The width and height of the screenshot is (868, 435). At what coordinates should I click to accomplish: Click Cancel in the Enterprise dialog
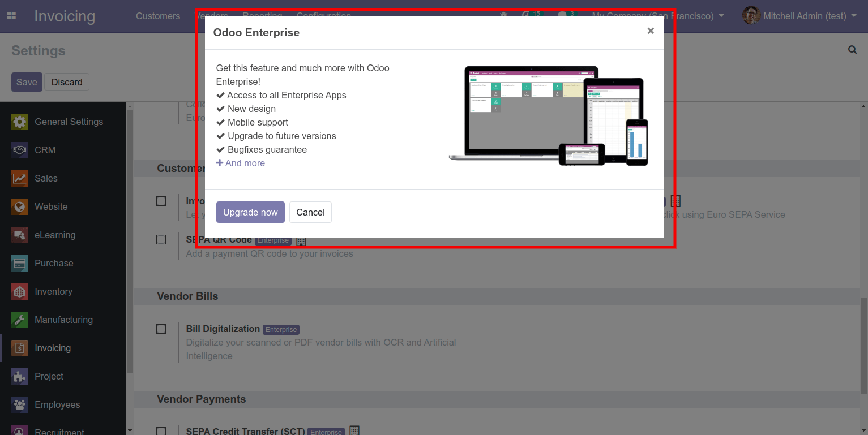point(310,212)
